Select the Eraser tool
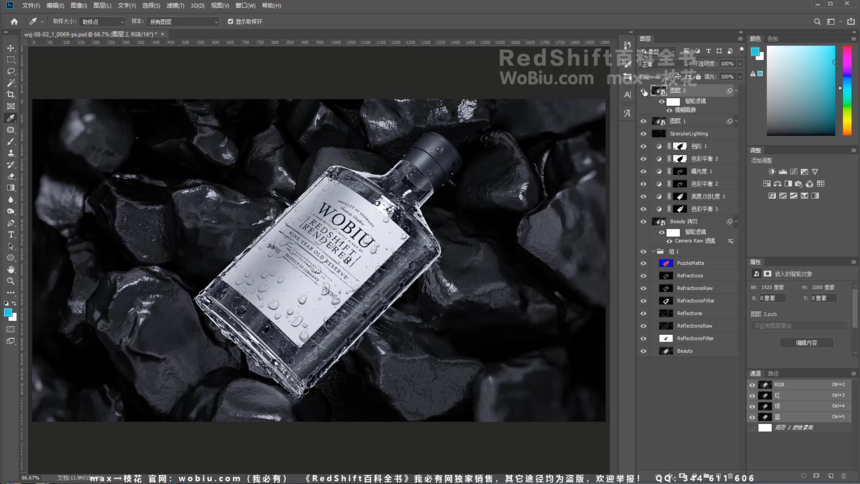The width and height of the screenshot is (860, 484). (10, 176)
